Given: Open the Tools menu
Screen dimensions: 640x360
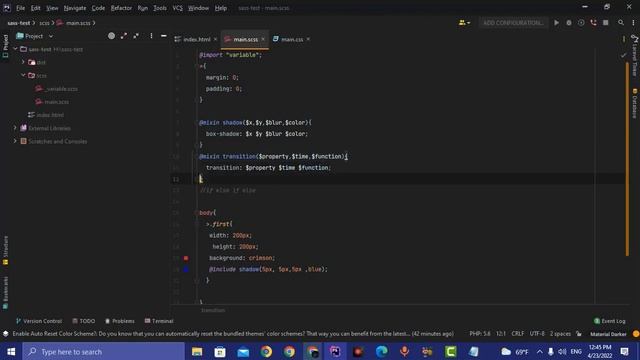Looking at the screenshot, I should [x=160, y=8].
